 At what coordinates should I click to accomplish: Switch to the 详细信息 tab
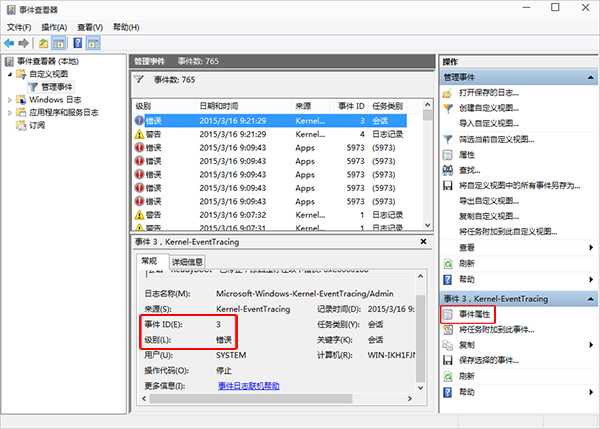[x=187, y=262]
